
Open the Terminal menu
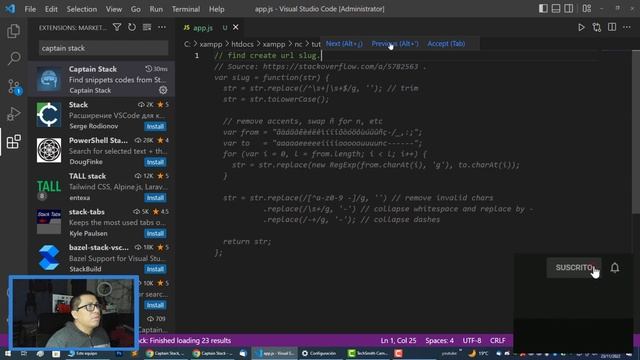tap(186, 9)
